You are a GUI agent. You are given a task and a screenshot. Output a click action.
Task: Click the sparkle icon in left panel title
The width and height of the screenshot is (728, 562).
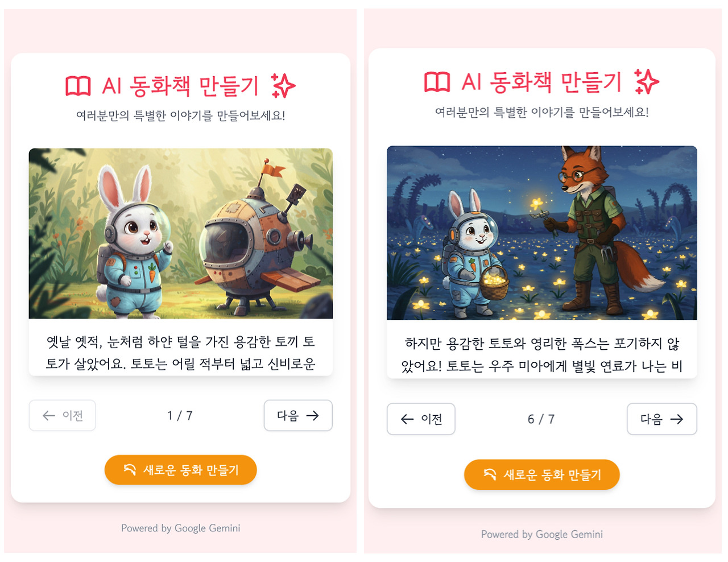pyautogui.click(x=283, y=86)
